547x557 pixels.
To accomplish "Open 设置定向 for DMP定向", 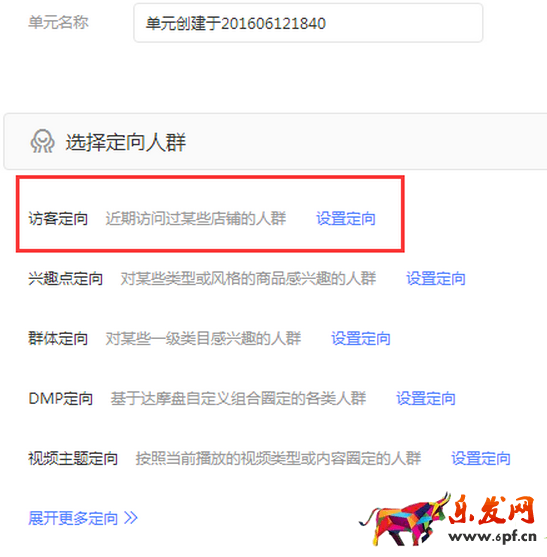I will (x=426, y=399).
